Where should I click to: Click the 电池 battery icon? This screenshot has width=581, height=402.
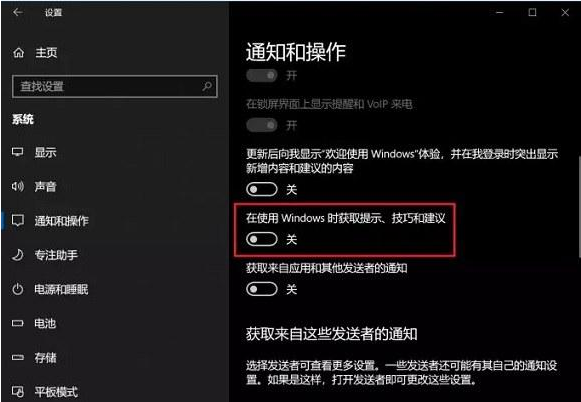point(17,323)
